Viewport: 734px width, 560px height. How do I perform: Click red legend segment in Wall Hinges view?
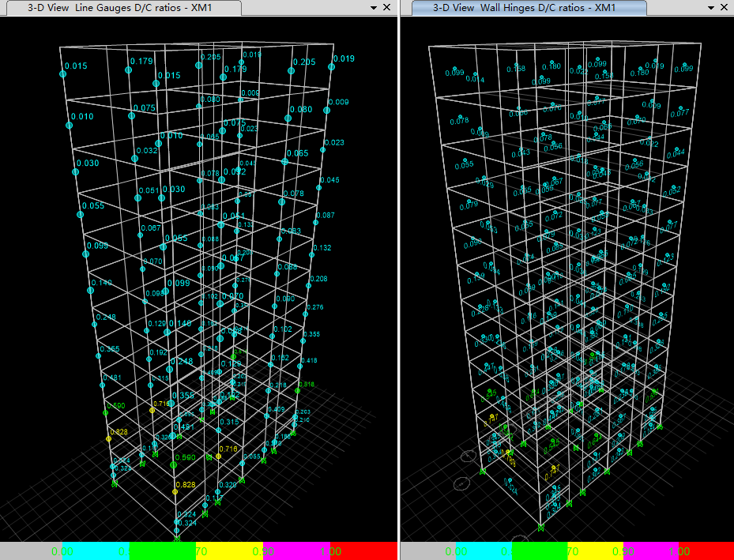click(706, 551)
